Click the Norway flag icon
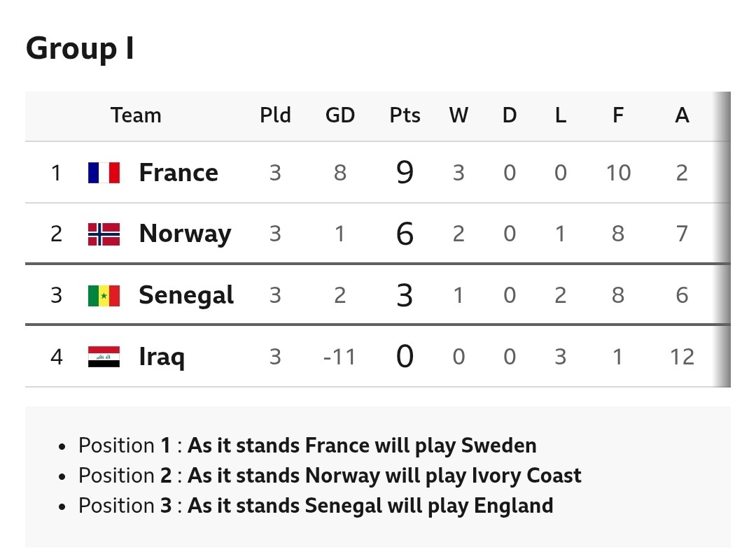This screenshot has width=756, height=554. (x=104, y=234)
